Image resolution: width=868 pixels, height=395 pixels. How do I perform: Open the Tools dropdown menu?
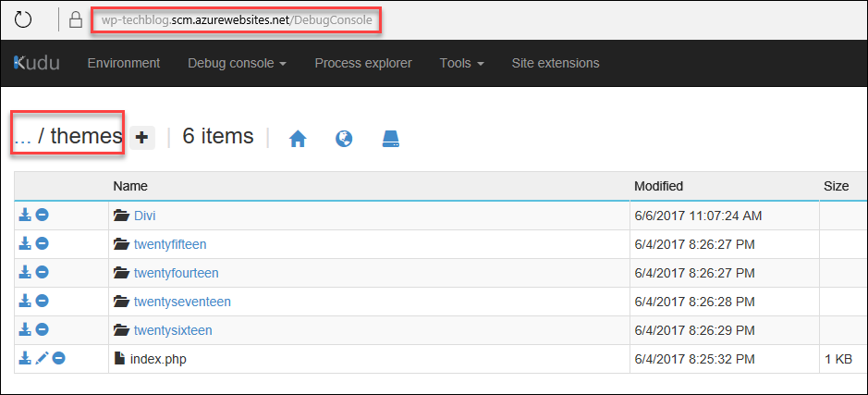click(461, 63)
